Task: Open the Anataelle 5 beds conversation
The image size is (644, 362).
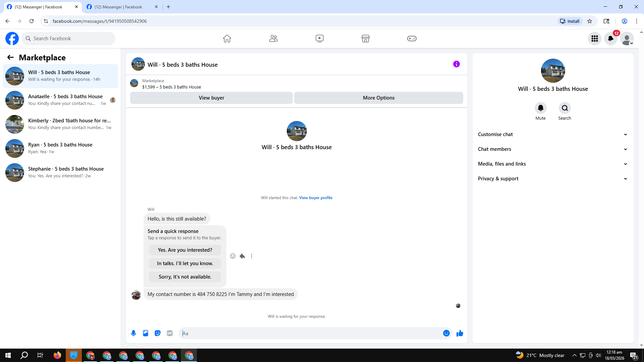Action: click(60, 100)
